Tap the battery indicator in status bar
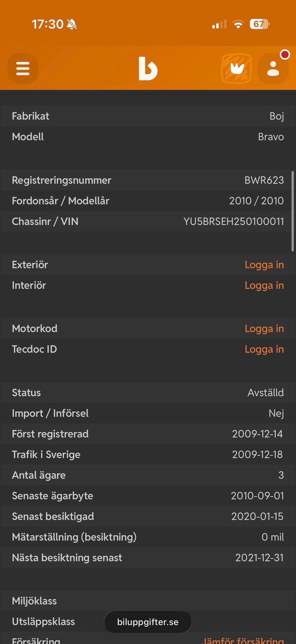Screen dimensions: 296x644 click(259, 24)
